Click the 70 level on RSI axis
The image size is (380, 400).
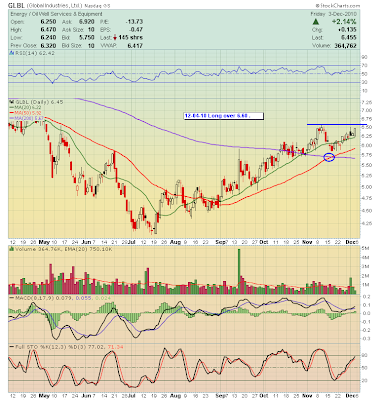[366, 65]
